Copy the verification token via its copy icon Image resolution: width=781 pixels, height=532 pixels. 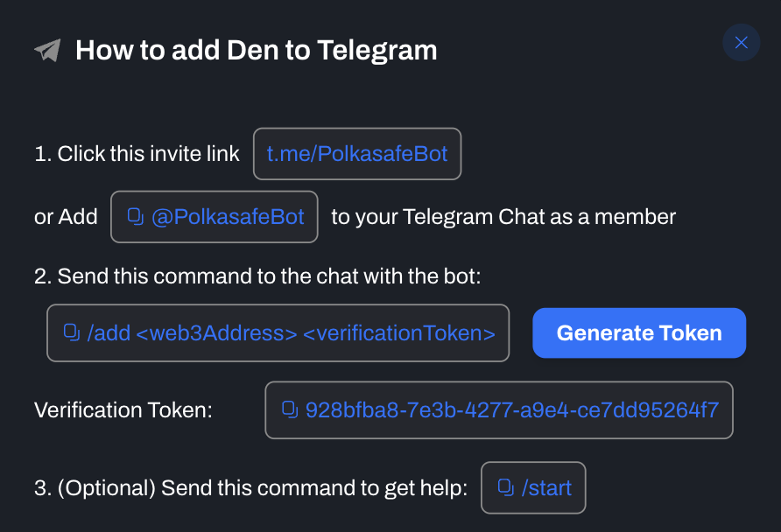[x=289, y=409]
